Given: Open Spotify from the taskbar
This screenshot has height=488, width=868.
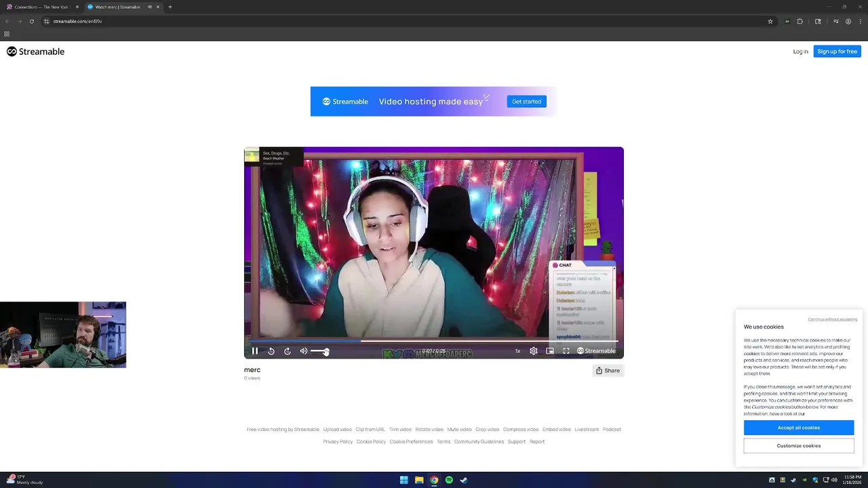Looking at the screenshot, I should click(449, 480).
